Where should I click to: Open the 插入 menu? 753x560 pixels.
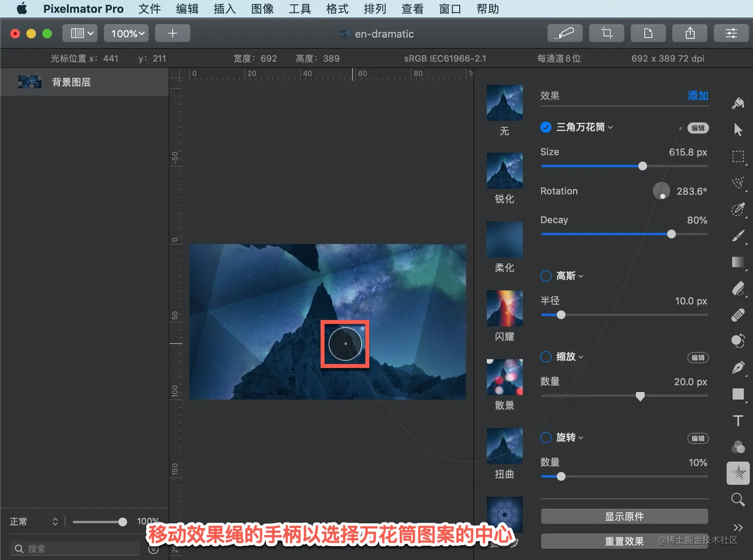pyautogui.click(x=225, y=9)
